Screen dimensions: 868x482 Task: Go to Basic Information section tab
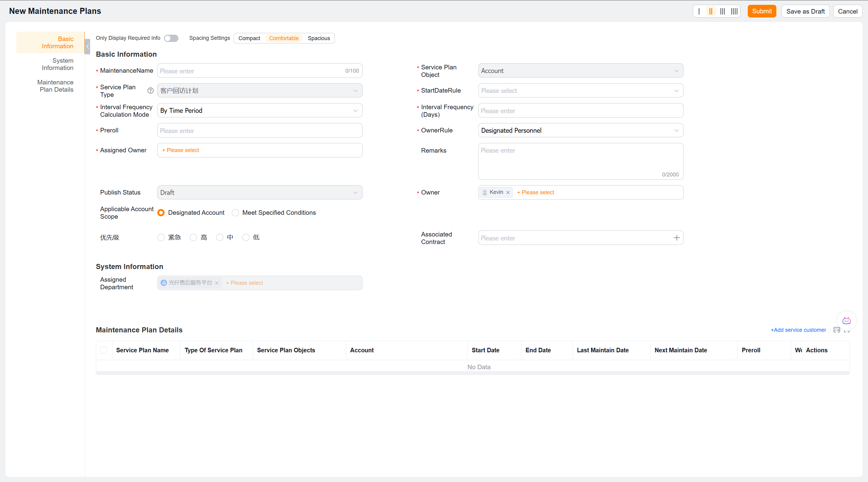tap(50, 43)
